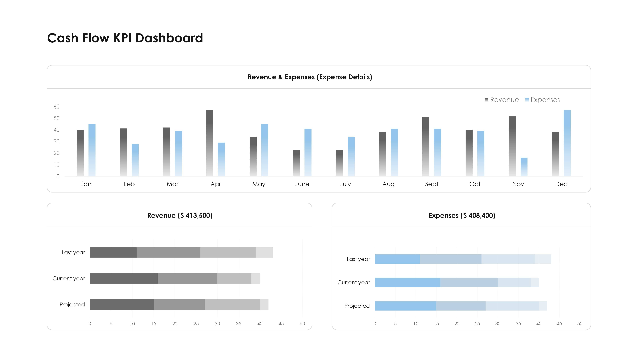The height and width of the screenshot is (362, 644).
Task: Click the Cash Flow KPI Dashboard title
Action: pyautogui.click(x=125, y=38)
